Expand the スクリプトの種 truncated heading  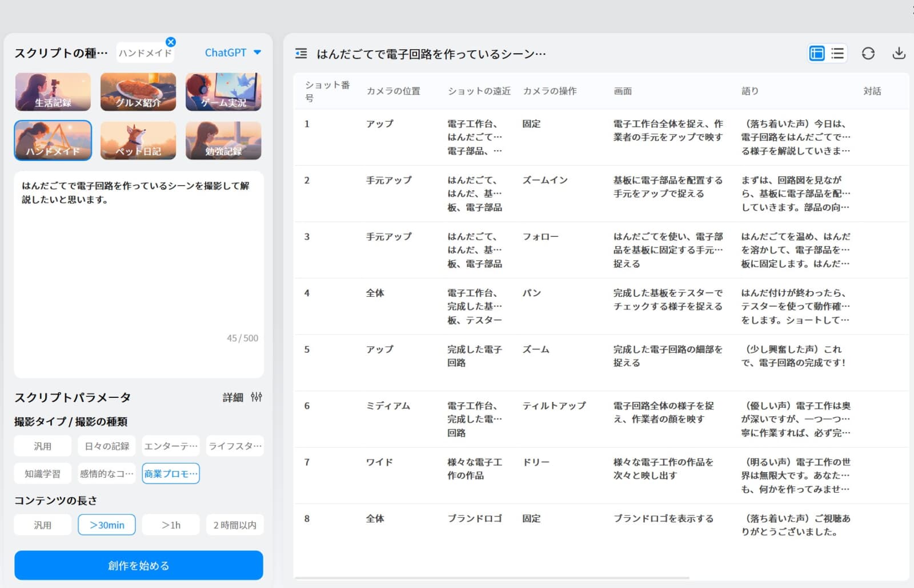click(x=61, y=53)
